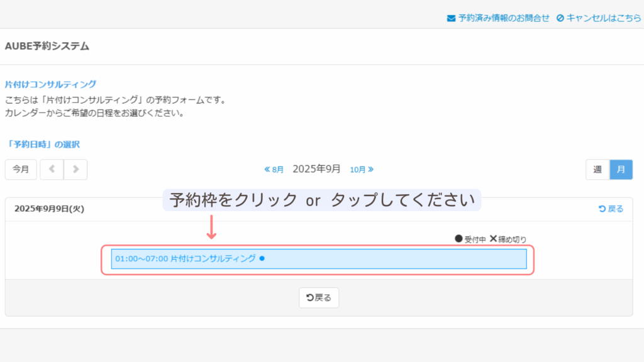Switch to 月 view
The image size is (644, 362).
point(621,170)
